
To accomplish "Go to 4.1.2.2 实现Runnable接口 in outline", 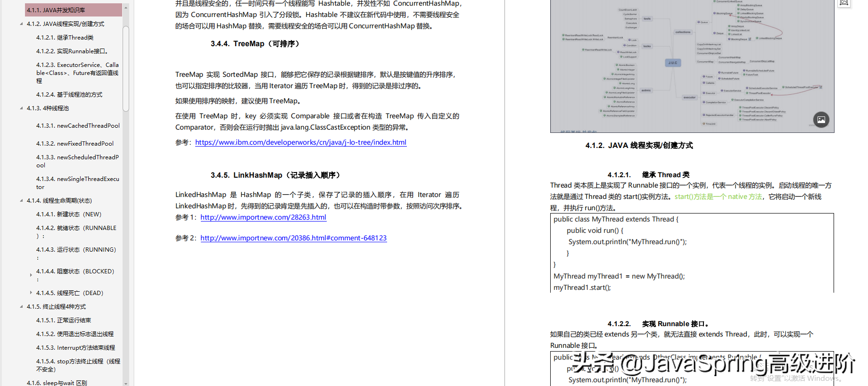I will tap(72, 51).
